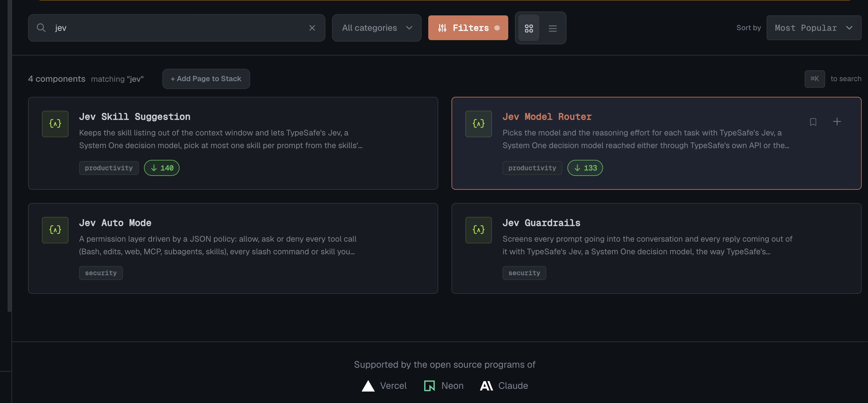Click Jev Auto Mode description text
This screenshot has width=868, height=403.
(x=218, y=246)
